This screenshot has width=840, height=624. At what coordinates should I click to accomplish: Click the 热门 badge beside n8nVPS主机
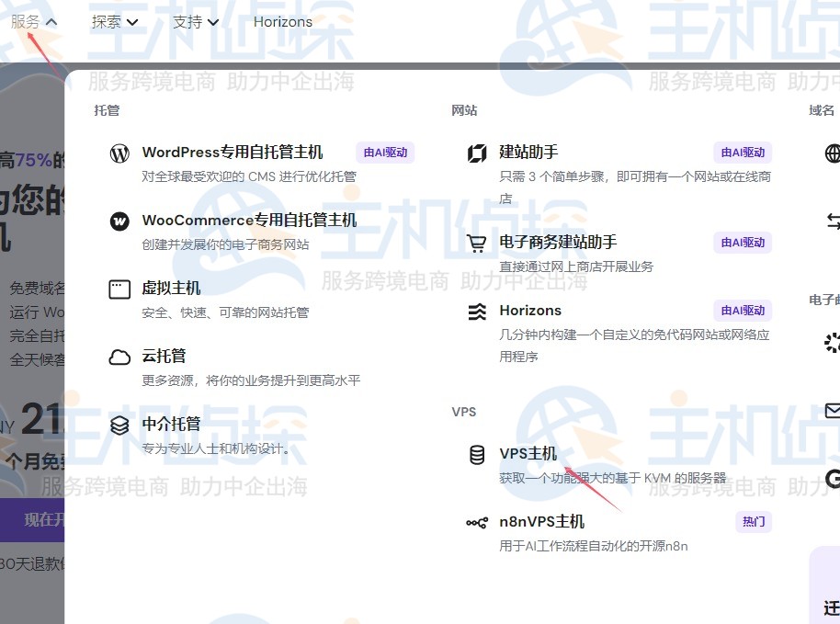click(753, 522)
